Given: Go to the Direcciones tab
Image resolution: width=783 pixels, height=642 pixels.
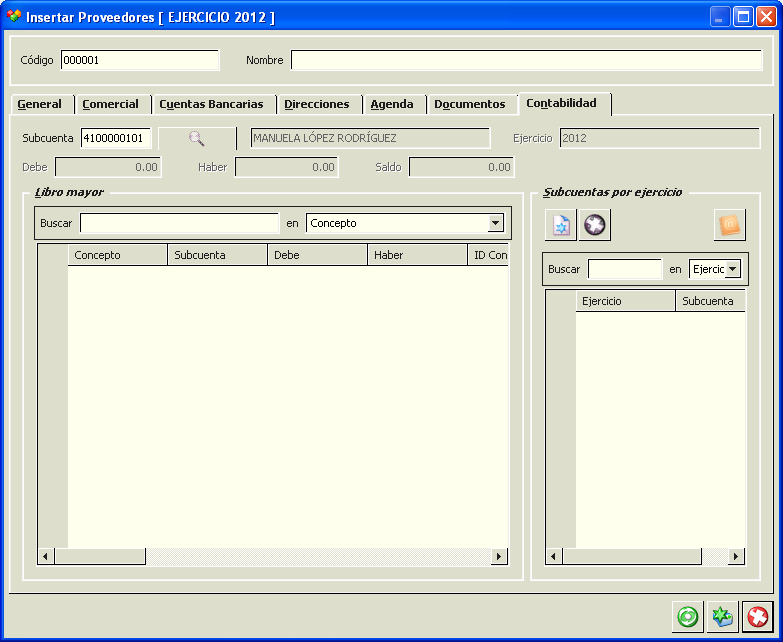Looking at the screenshot, I should tap(319, 104).
